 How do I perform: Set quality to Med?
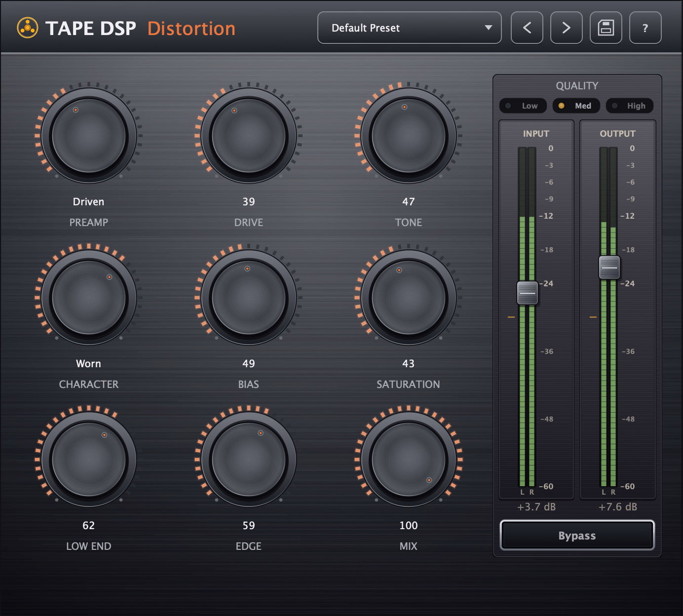[x=576, y=106]
